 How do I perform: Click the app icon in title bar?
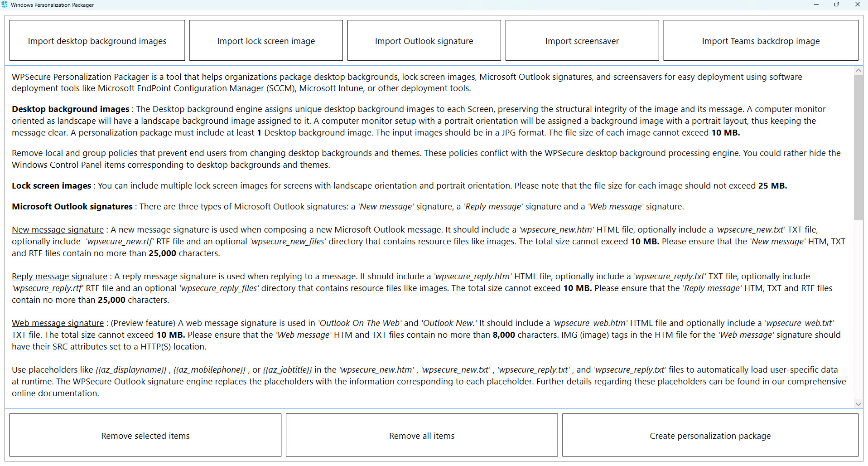[5, 5]
